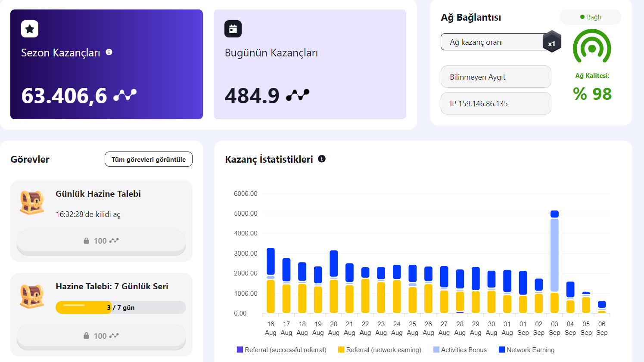Toggle Referral (network earning) legend series
The image size is (644, 362).
380,350
